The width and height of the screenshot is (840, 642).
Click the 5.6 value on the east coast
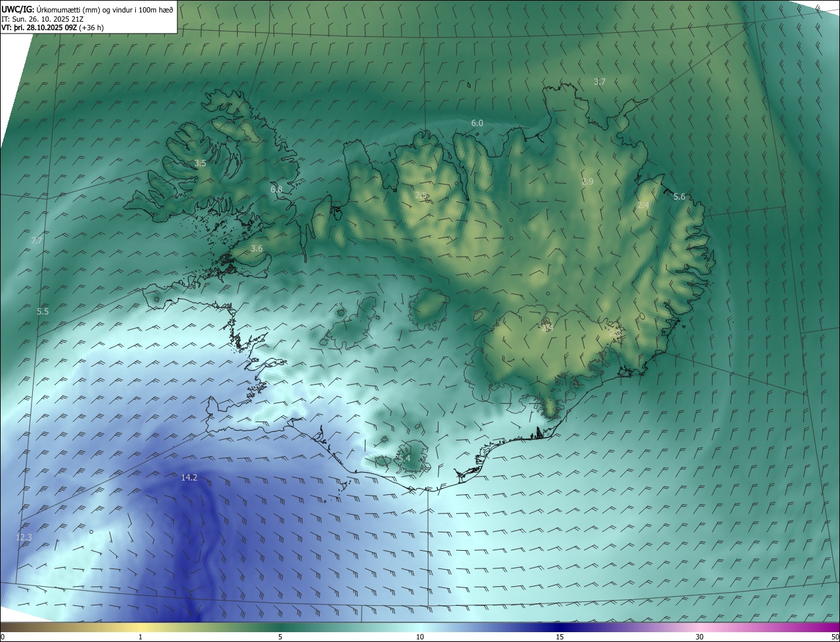679,196
